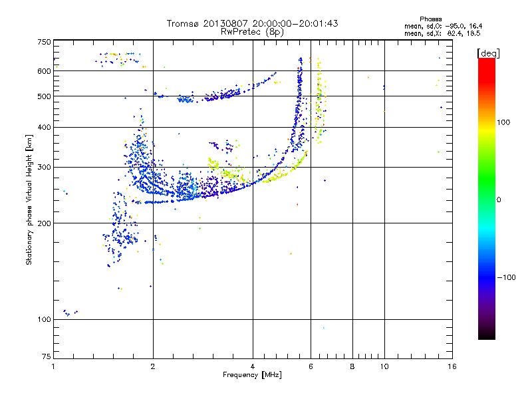Select the 'mean, sd,X: 82.4, 18.5' line
This screenshot has height=399, width=532.
[x=442, y=34]
